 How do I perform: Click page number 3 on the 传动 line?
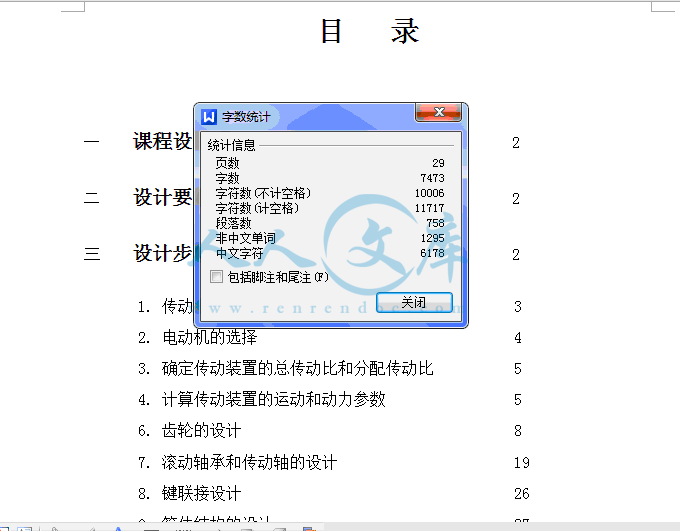pyautogui.click(x=518, y=307)
